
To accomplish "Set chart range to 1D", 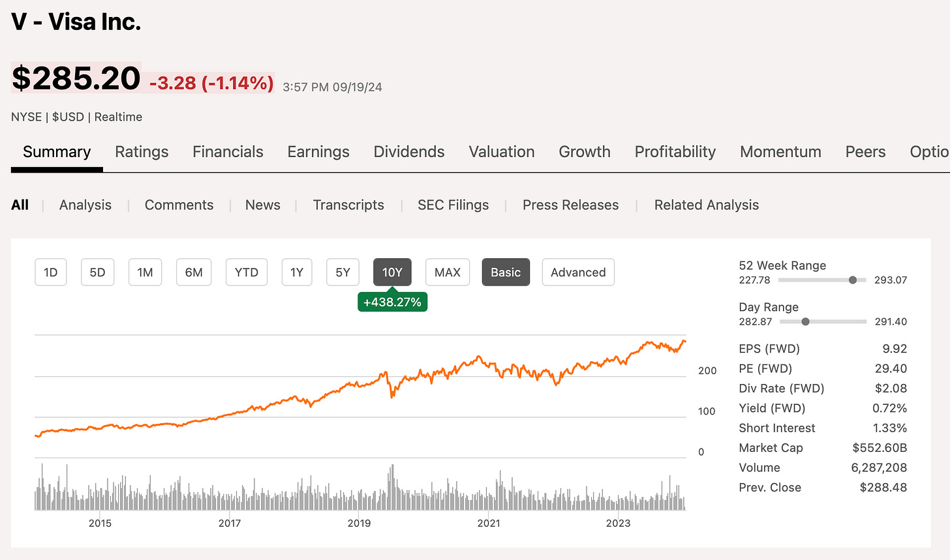I will 51,273.
